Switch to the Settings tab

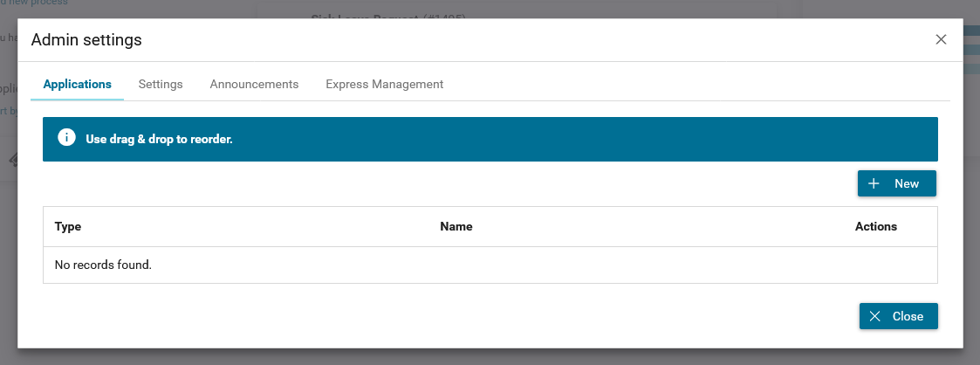coord(161,84)
